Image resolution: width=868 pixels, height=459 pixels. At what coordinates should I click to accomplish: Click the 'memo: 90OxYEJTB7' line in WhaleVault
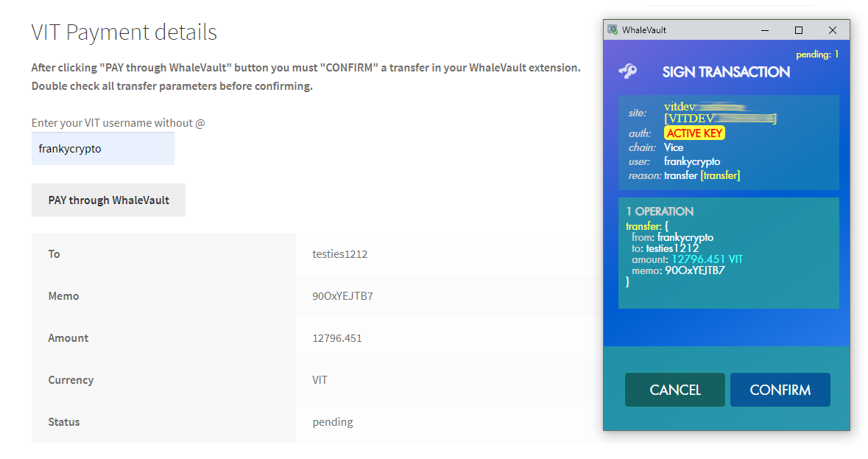coord(678,270)
